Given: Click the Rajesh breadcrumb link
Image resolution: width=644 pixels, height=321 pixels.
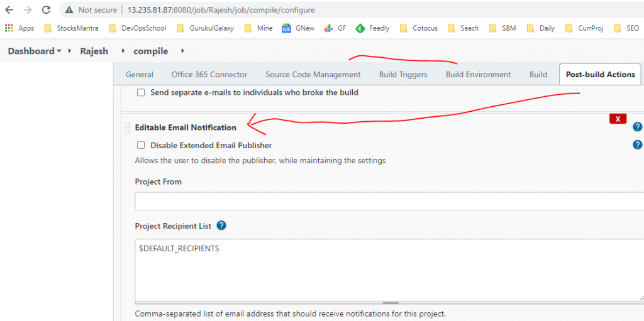Looking at the screenshot, I should click(94, 52).
